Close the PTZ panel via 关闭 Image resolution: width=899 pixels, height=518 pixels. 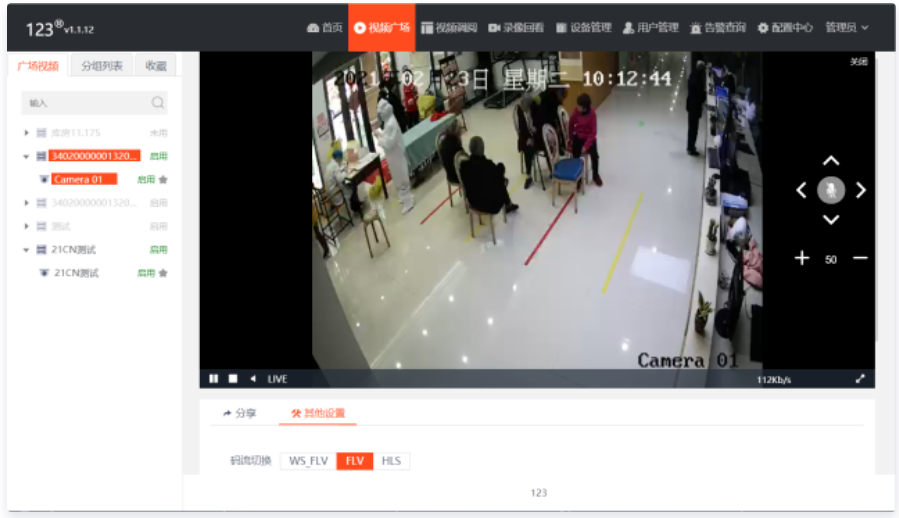click(858, 62)
